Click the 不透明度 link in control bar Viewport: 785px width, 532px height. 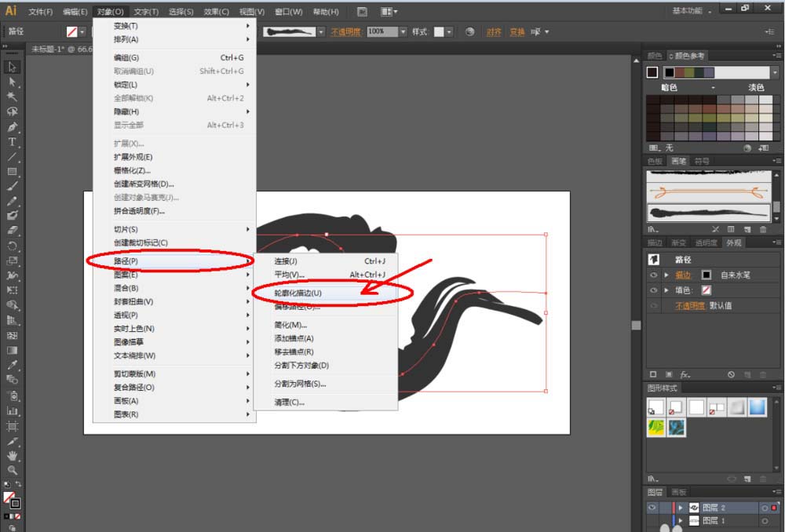point(345,32)
